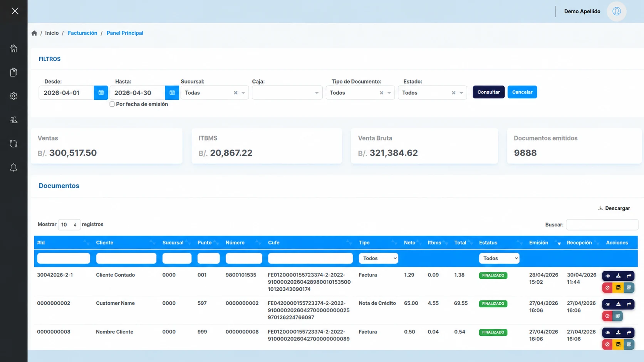The width and height of the screenshot is (644, 362).
Task: Expand the Sucursal dropdown
Action: [243, 93]
